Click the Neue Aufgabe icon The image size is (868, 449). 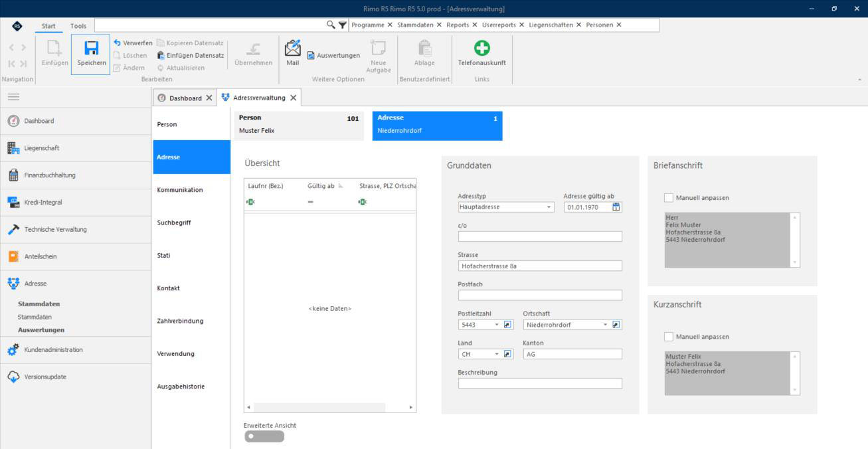pos(378,48)
